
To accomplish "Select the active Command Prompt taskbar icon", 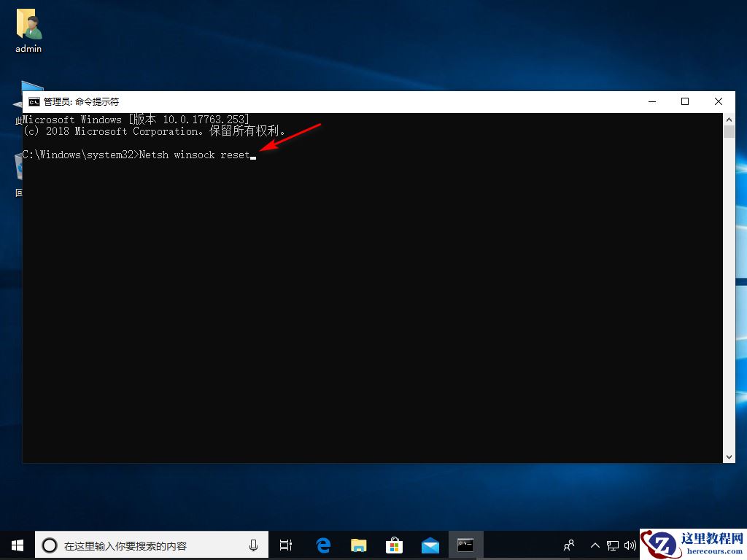I will (x=465, y=545).
